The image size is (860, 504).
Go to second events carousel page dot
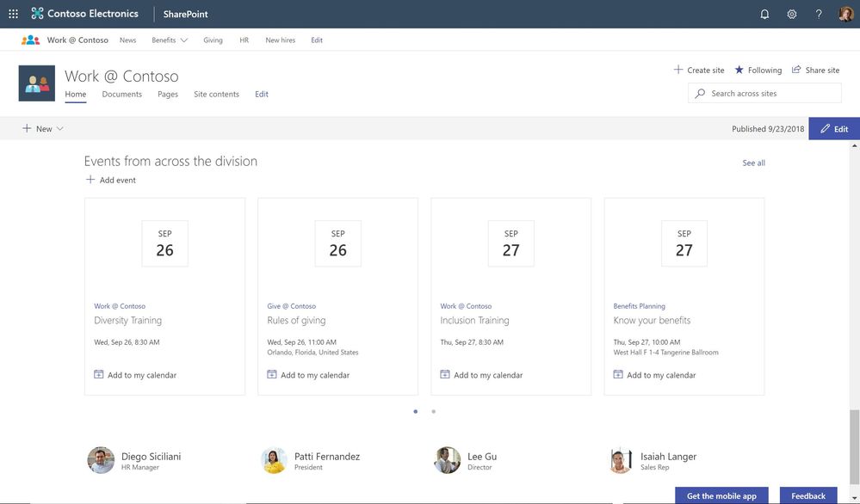click(433, 411)
